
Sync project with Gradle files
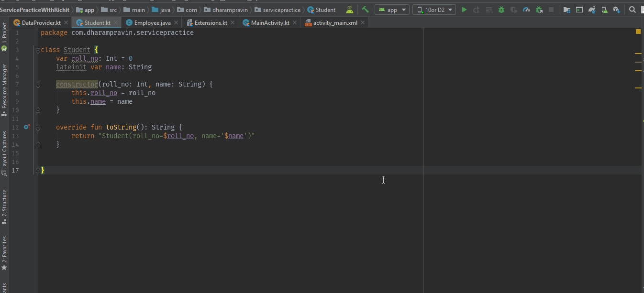(x=591, y=9)
